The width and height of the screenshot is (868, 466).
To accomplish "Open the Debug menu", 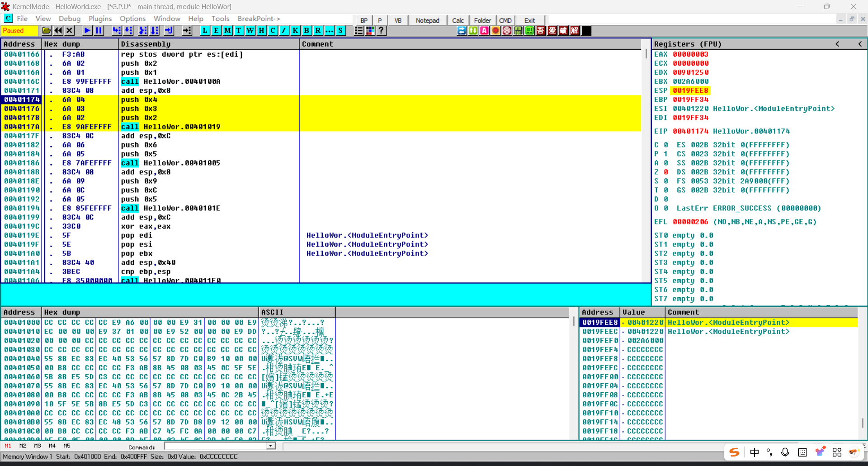I will point(70,19).
